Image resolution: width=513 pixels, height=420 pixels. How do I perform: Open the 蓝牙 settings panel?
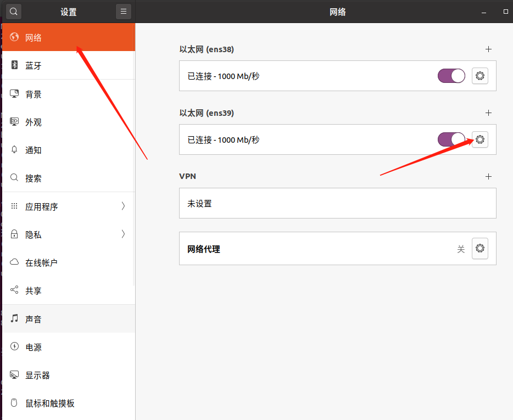click(x=69, y=65)
